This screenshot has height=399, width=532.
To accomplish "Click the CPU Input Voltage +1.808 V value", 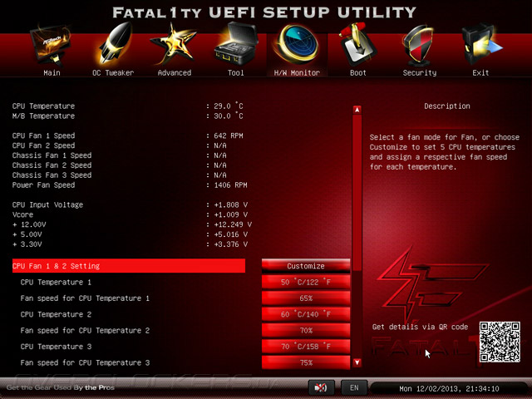I will (231, 205).
